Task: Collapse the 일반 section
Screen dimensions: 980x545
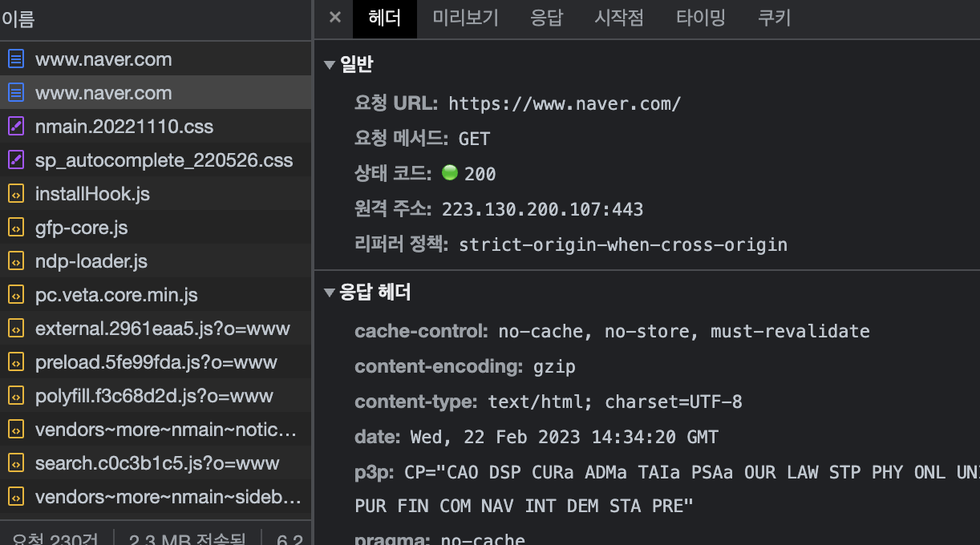Action: (x=329, y=65)
